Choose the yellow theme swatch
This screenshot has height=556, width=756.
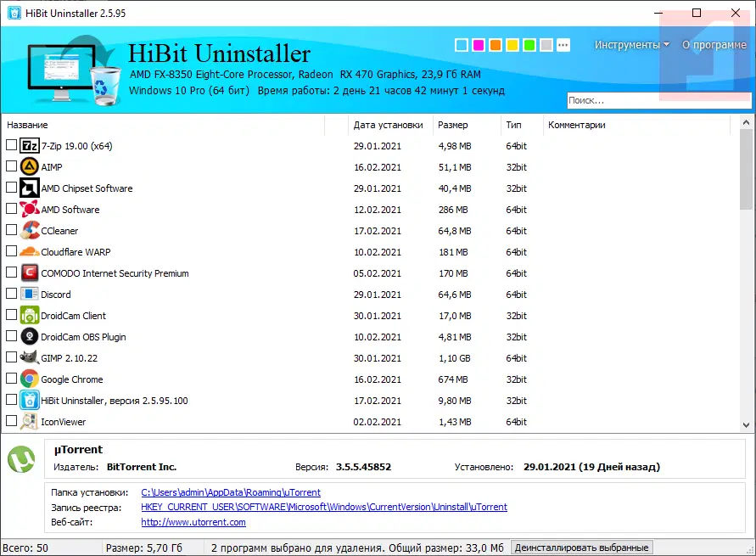[x=512, y=45]
